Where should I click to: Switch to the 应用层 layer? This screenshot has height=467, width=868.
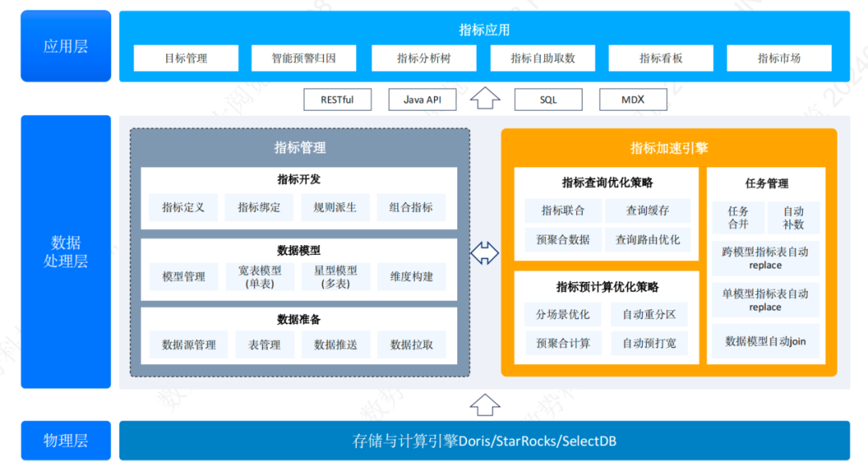65,46
